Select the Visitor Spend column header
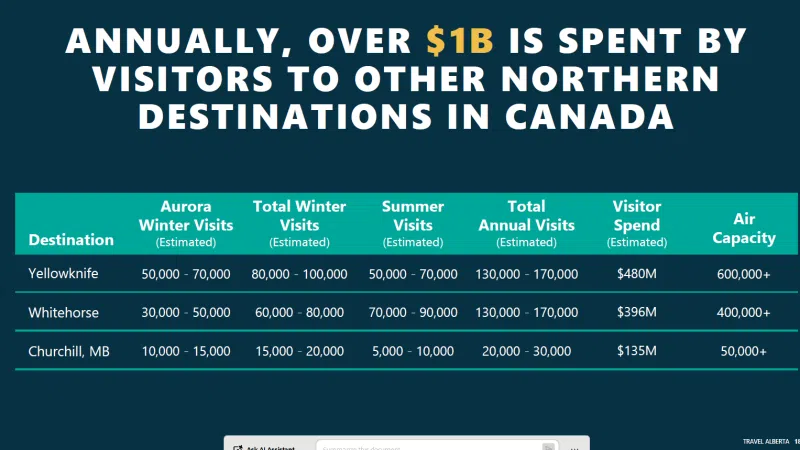The height and width of the screenshot is (450, 800). click(637, 222)
